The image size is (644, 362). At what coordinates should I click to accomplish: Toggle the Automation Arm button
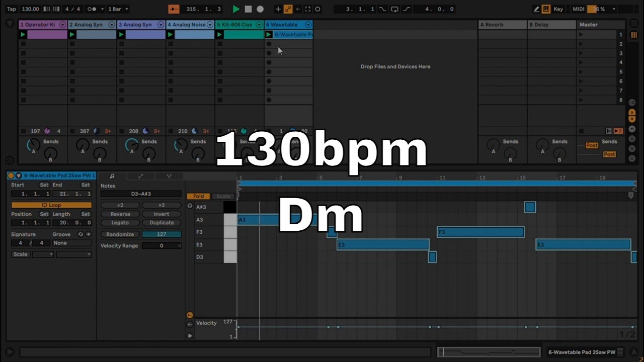tap(288, 9)
